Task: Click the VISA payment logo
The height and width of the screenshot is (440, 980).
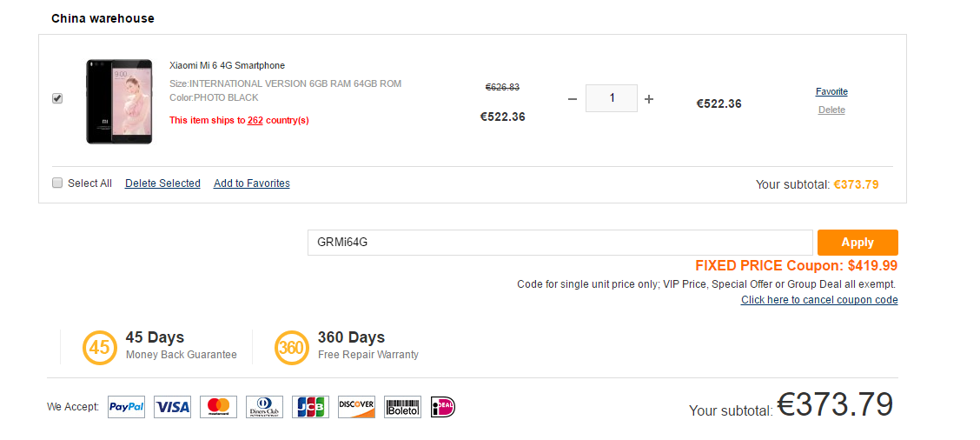Action: click(x=173, y=407)
